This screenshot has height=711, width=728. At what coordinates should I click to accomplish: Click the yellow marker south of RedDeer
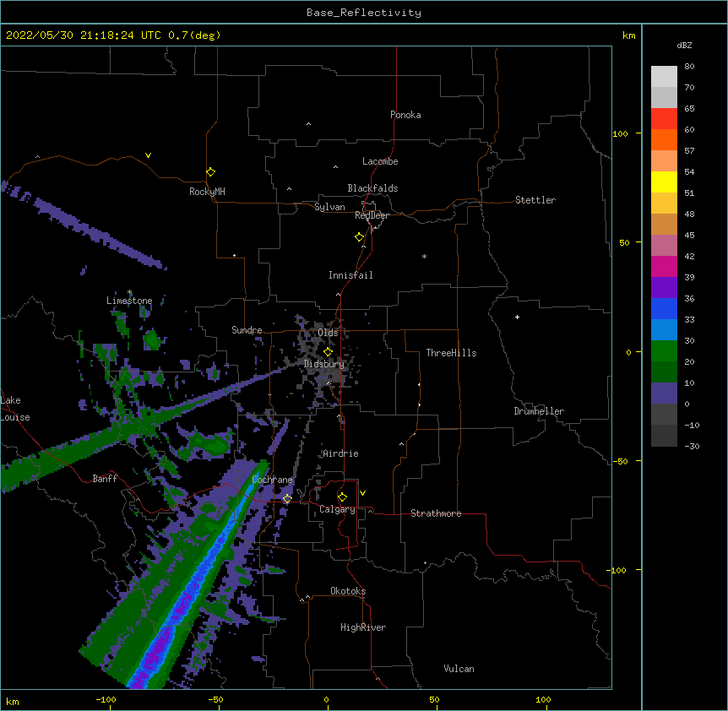[x=360, y=237]
